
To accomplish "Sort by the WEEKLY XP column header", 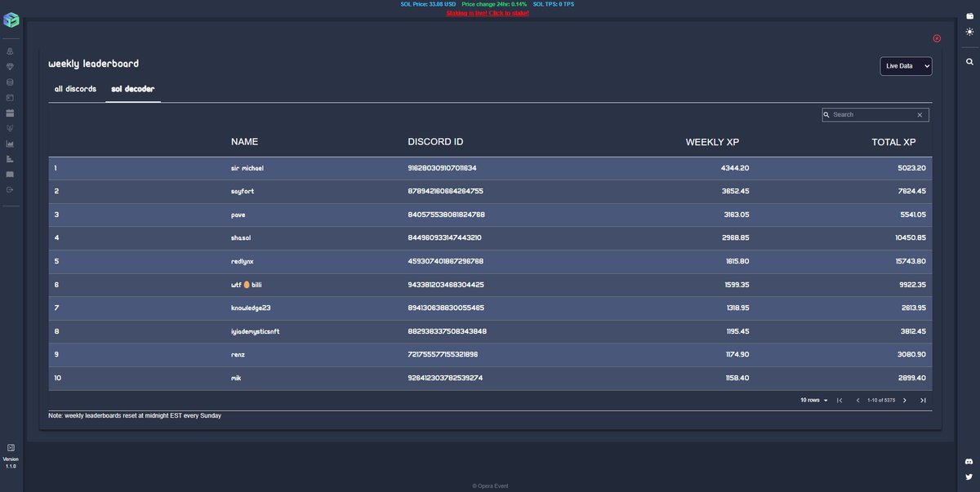I will coord(712,142).
